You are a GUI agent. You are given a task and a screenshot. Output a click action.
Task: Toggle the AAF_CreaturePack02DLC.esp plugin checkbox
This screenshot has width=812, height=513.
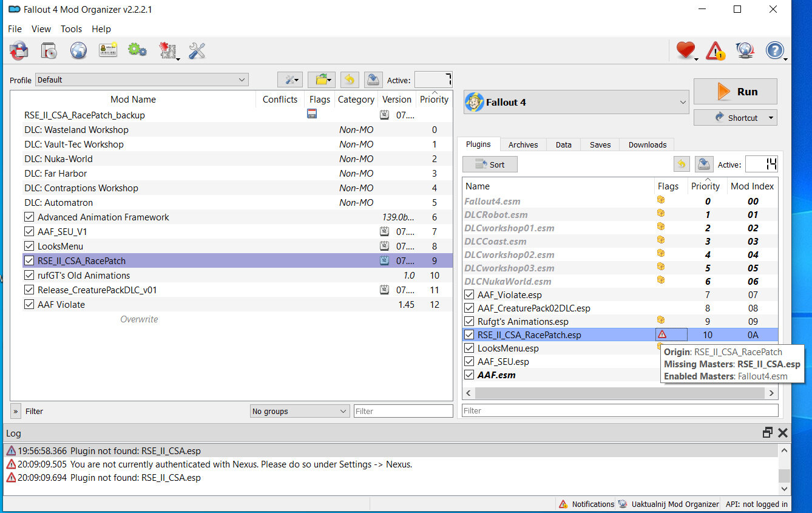[x=469, y=308]
